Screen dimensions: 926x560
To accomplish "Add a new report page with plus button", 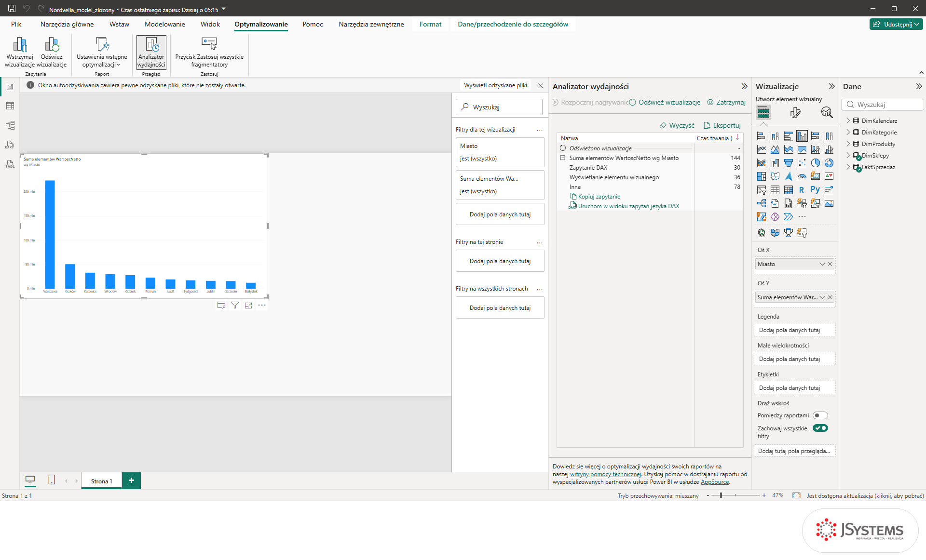I will tap(131, 480).
